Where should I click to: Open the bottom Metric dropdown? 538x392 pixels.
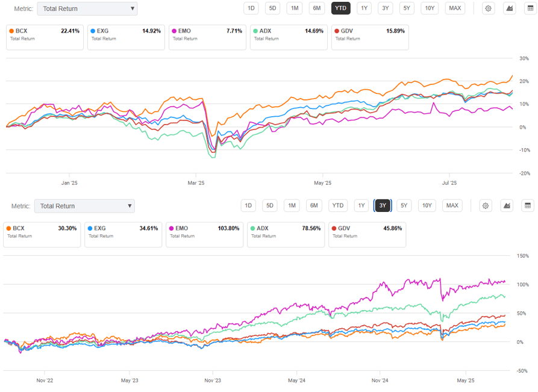tap(84, 205)
